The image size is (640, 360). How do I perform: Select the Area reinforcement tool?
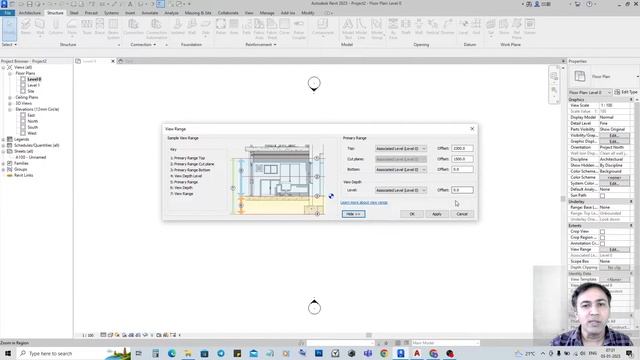(234, 27)
